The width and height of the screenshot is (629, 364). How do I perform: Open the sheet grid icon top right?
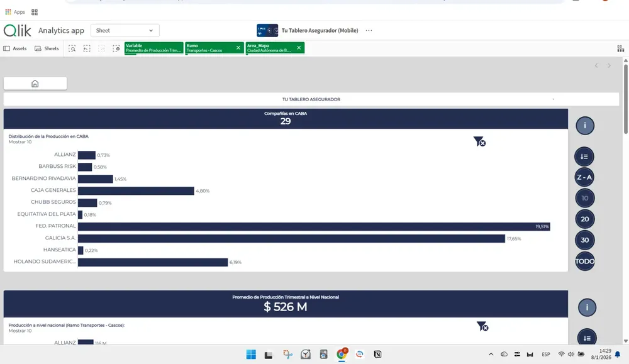tap(620, 48)
